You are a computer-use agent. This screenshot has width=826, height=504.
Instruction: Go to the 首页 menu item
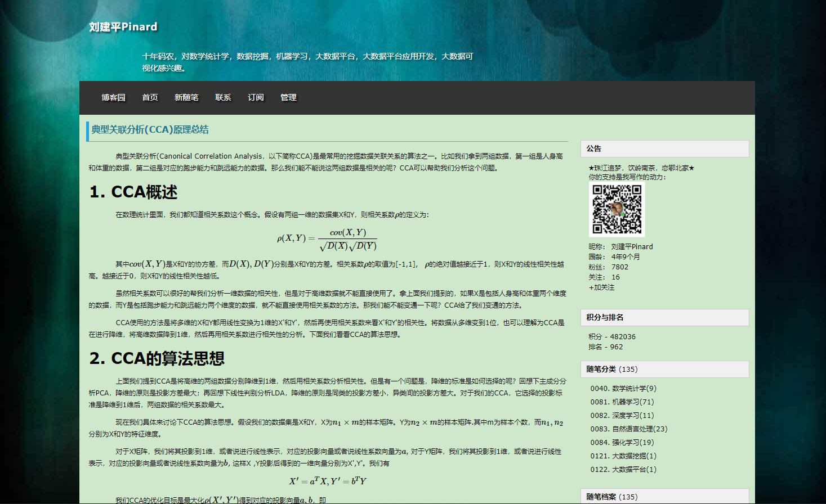[150, 97]
